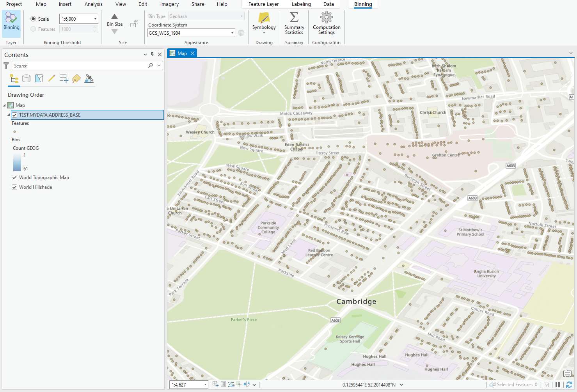This screenshot has width=577, height=392.
Task: Collapse the Map layer in Drawing Order
Action: point(5,105)
